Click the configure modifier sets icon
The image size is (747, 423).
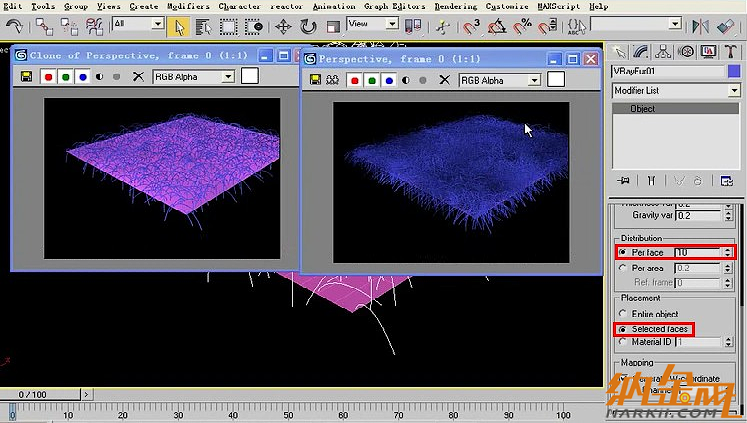pos(727,181)
